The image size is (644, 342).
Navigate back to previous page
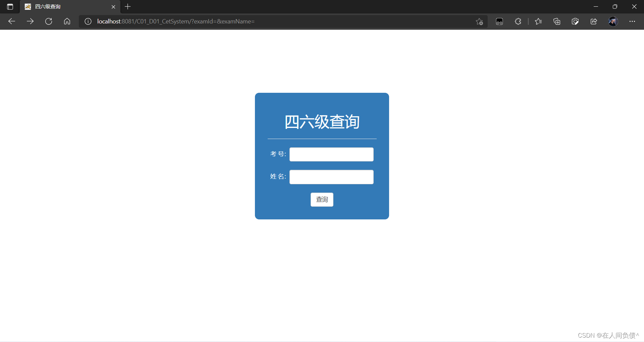pyautogui.click(x=11, y=21)
